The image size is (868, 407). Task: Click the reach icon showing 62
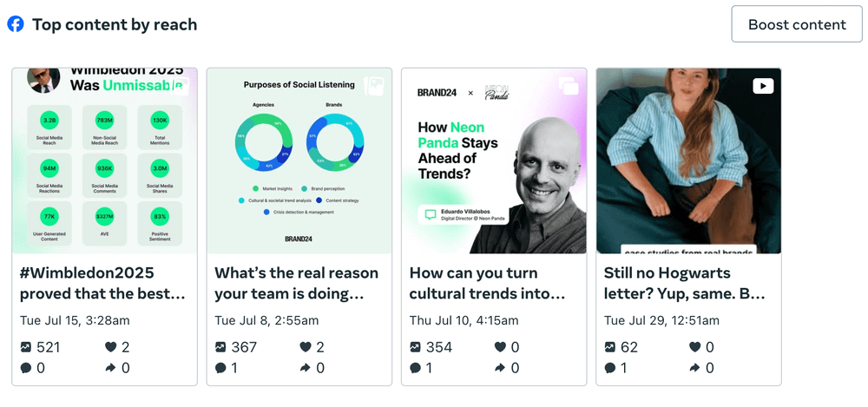609,347
